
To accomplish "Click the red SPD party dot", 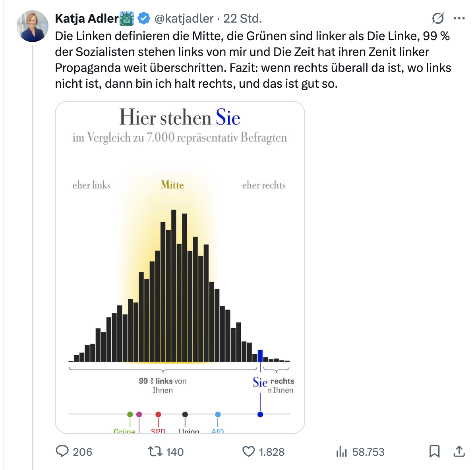I will (158, 414).
